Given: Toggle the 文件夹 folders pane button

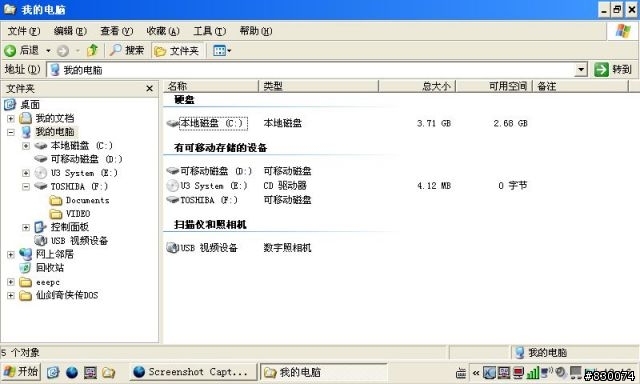Looking at the screenshot, I should (178, 51).
